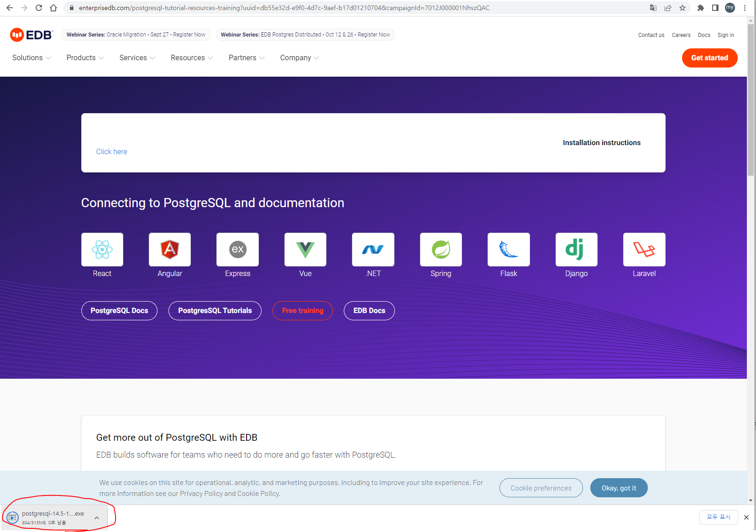Open the Express connection guide icon
The image size is (756, 532).
point(237,250)
